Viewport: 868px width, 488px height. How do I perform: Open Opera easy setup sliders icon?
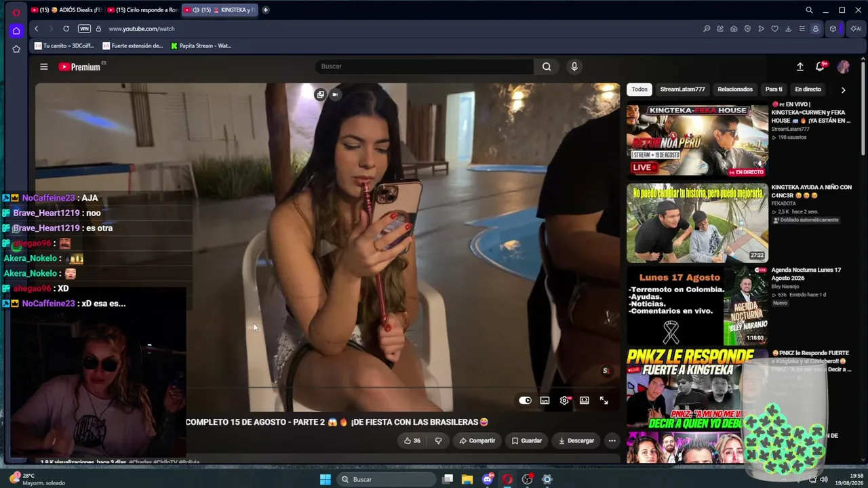tap(802, 28)
